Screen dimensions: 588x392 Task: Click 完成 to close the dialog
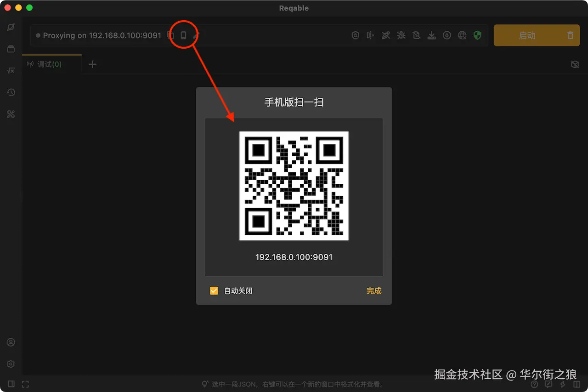(x=374, y=291)
